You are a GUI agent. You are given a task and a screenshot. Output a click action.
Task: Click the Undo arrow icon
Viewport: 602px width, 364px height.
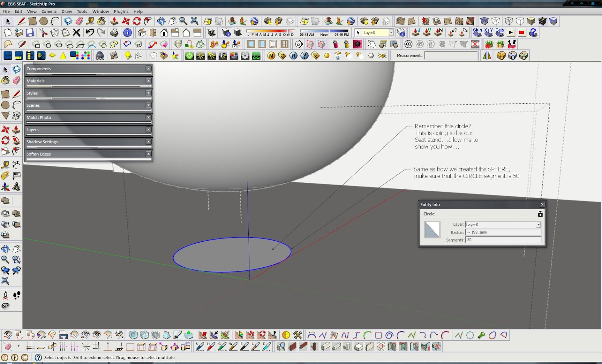coord(90,33)
